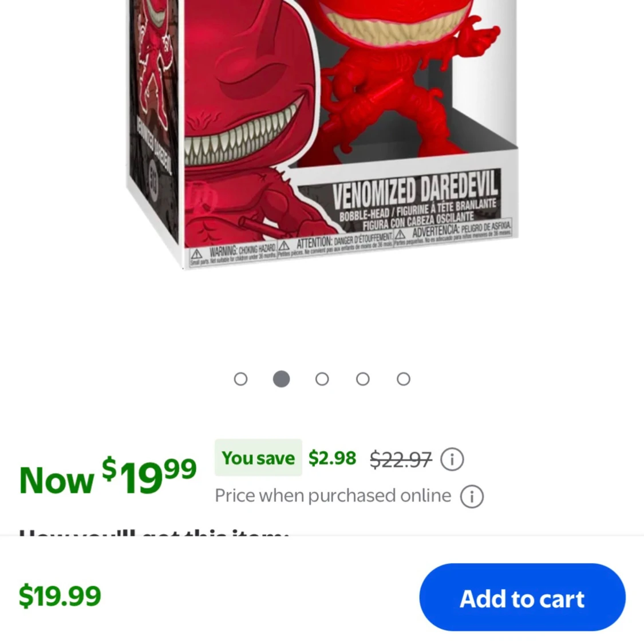644x644 pixels.
Task: Click the Add to cart button
Action: (523, 597)
